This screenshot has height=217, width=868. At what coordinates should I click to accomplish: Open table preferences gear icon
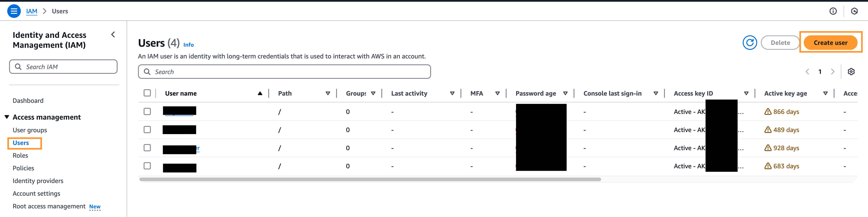pos(851,72)
